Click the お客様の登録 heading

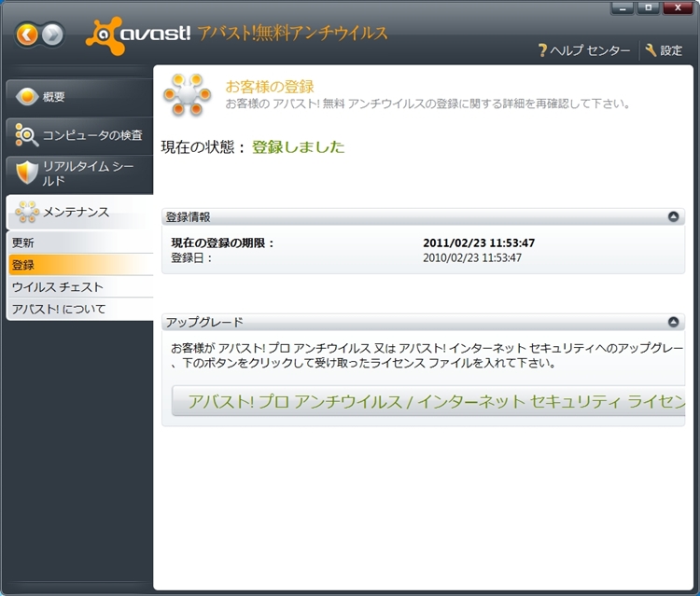(x=270, y=86)
